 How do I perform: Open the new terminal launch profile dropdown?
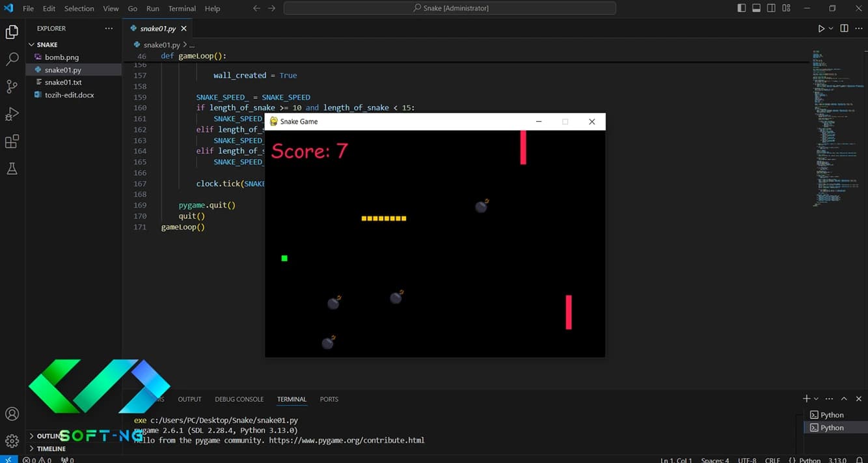point(816,399)
